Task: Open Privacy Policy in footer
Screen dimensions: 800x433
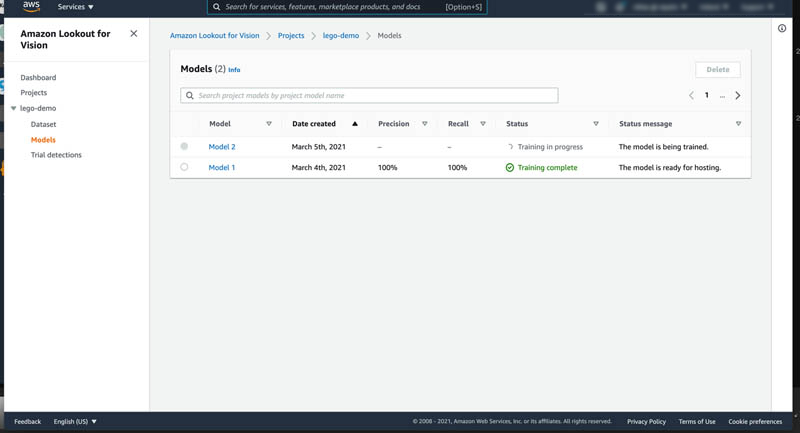Action: (x=646, y=422)
